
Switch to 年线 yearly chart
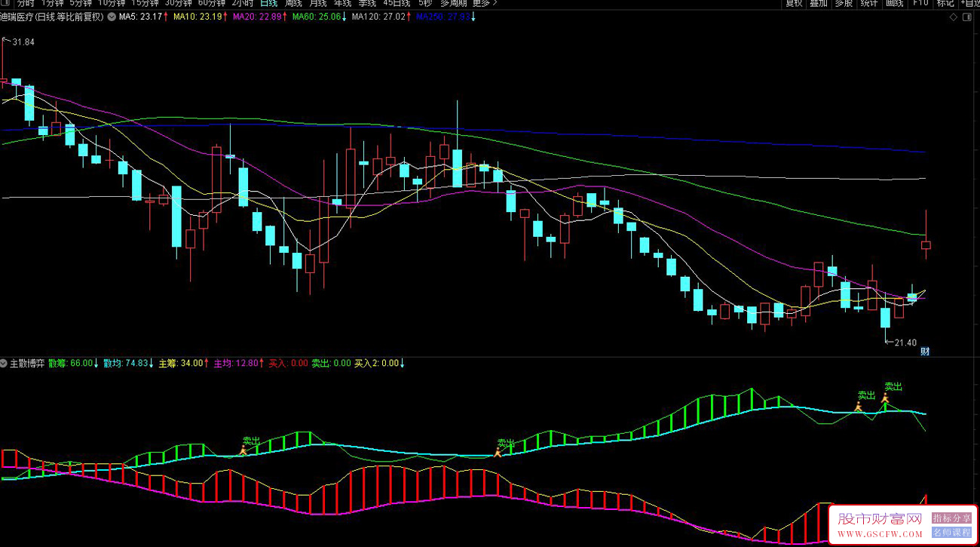pyautogui.click(x=343, y=3)
